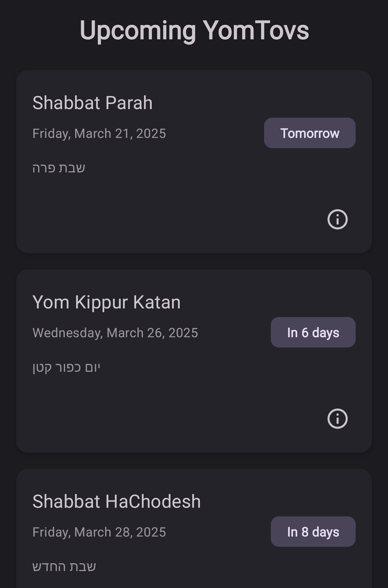
Task: Click the Friday, March 28, 2025 date
Action: click(x=99, y=532)
